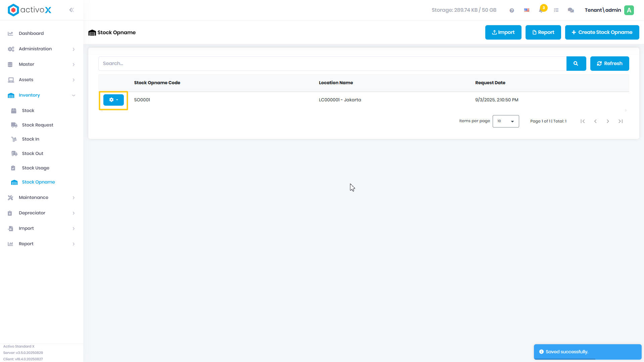This screenshot has width=644, height=362.
Task: Open gear actions dropdown for SO0001
Action: 113,100
